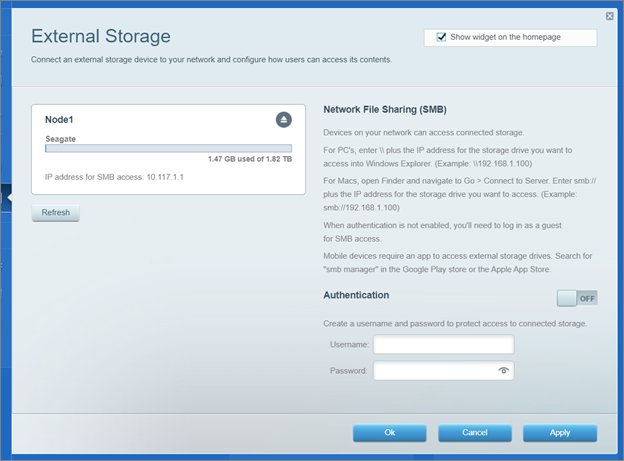Click the Network File Sharing (SMB) heading
Viewport: 624px width, 461px height.
385,109
